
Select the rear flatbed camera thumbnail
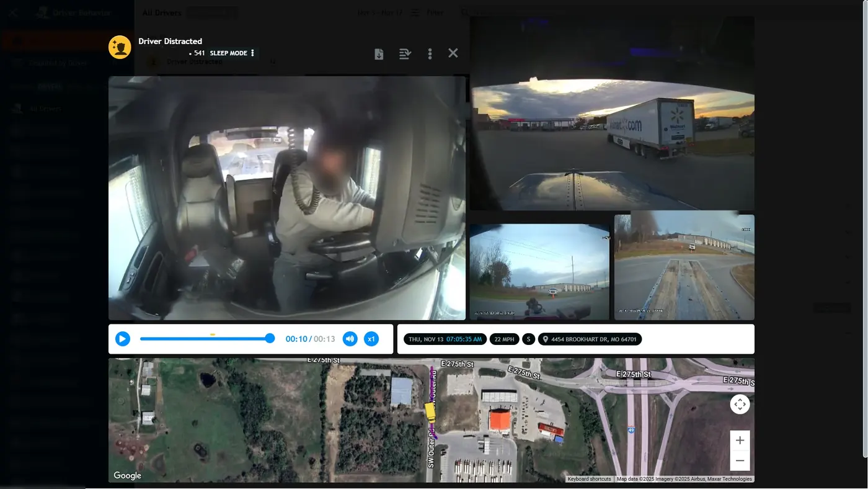684,267
